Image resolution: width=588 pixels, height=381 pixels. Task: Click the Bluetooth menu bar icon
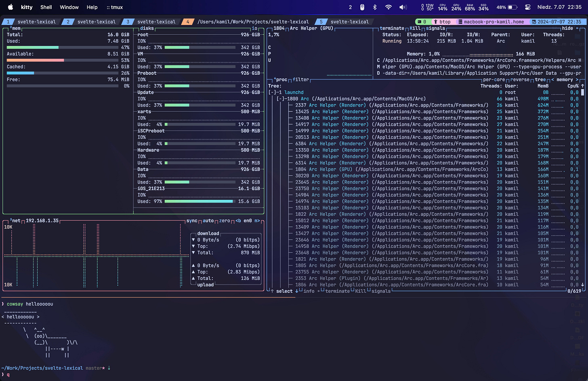pos(375,7)
